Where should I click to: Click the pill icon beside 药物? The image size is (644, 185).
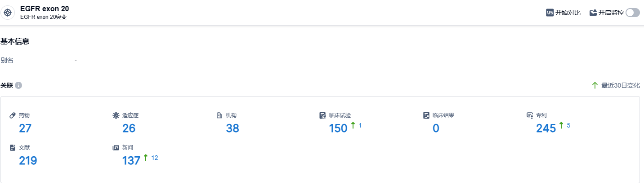[x=13, y=115]
